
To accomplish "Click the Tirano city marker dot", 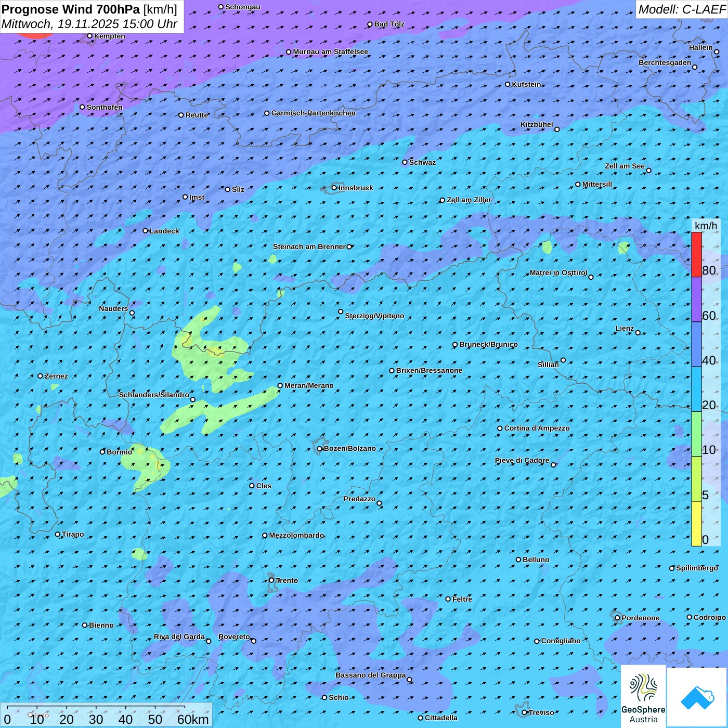I will coord(58,534).
